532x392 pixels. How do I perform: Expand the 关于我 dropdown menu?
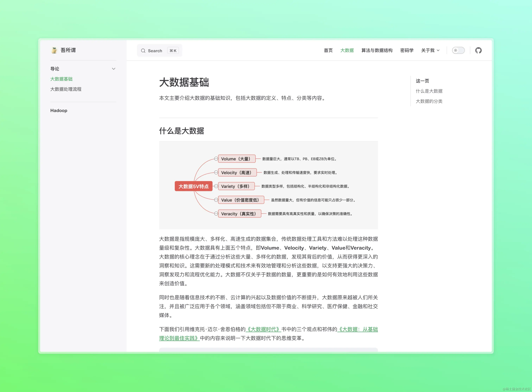pos(430,50)
